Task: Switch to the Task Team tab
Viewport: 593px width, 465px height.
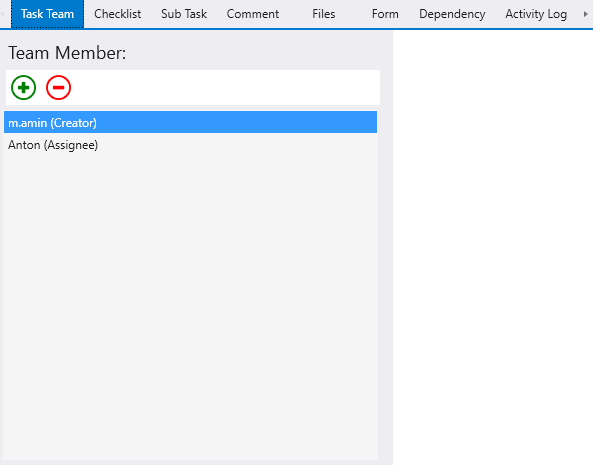Action: click(47, 14)
